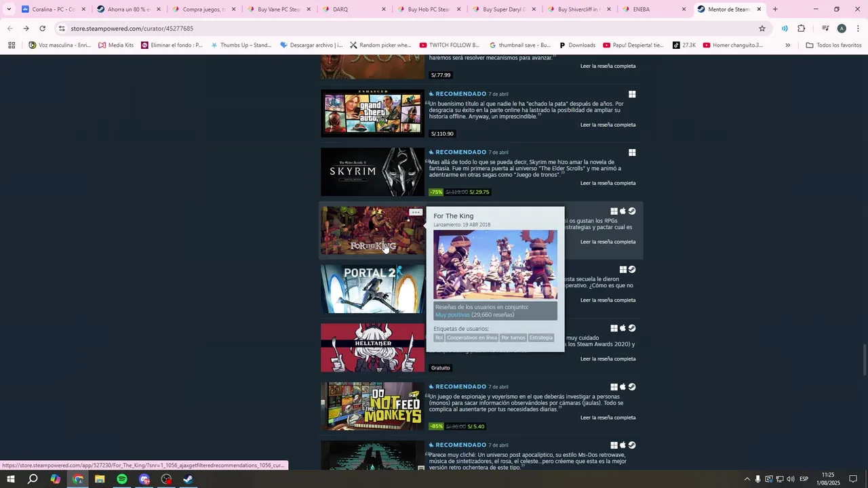Viewport: 868px width, 488px height.
Task: Switch to the Coralina - PC tab
Action: (52, 9)
